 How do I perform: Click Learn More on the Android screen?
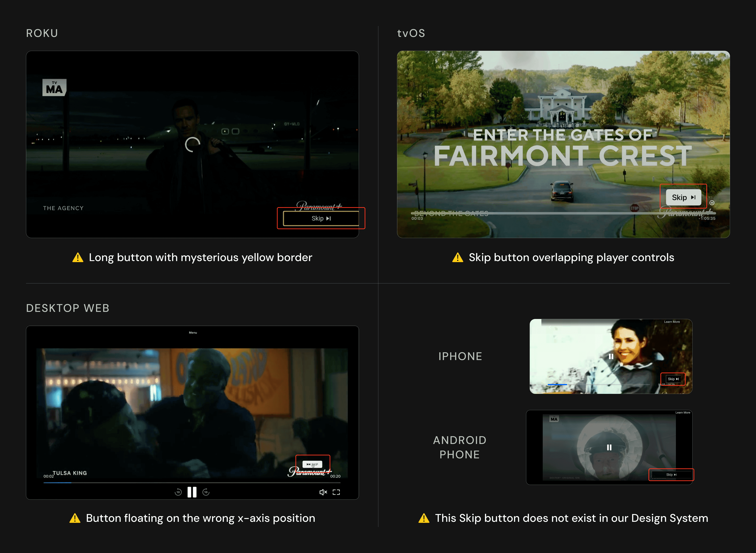tap(683, 412)
